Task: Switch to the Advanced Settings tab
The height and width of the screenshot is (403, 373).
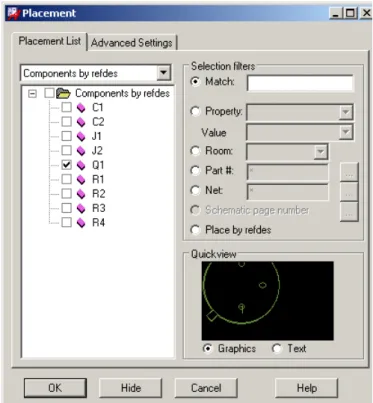Action: (132, 43)
